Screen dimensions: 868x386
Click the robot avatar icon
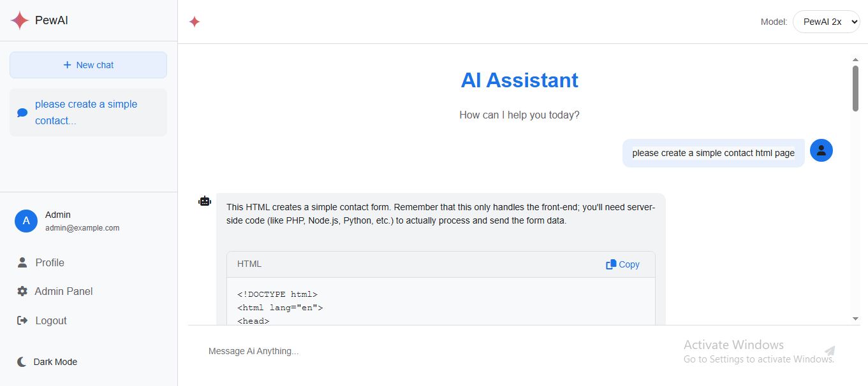pos(205,201)
